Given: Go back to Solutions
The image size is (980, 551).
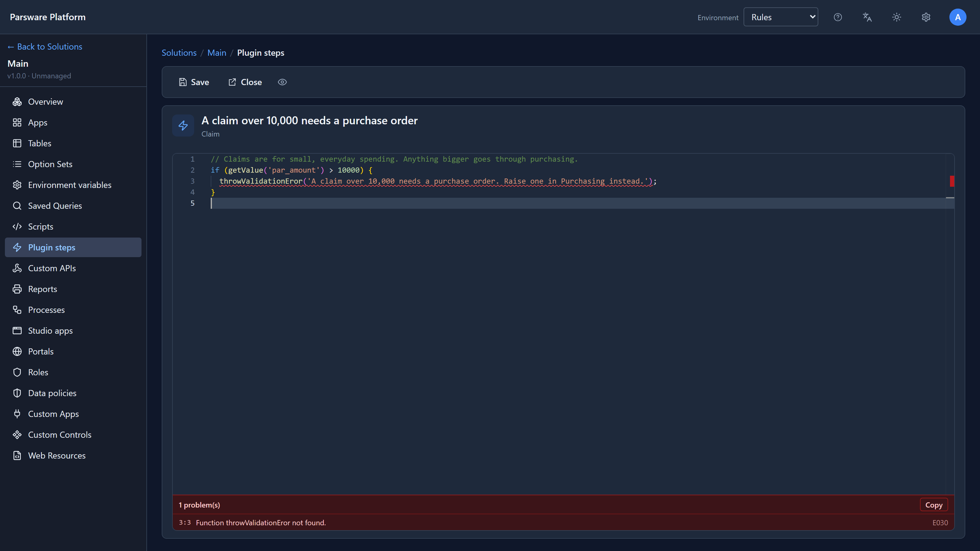Looking at the screenshot, I should (x=45, y=47).
